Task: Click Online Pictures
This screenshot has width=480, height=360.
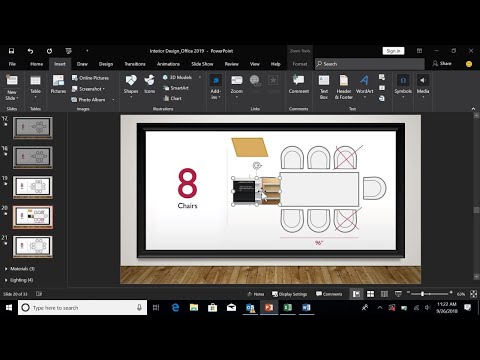Action: 90,78
